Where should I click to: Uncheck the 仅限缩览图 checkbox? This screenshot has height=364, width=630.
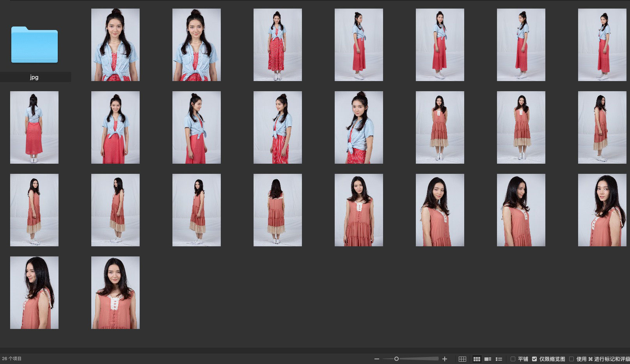(x=534, y=359)
